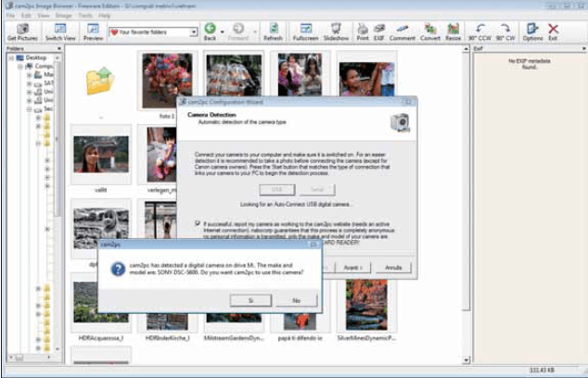
Task: Click Avanti in the wizard
Action: coord(352,268)
